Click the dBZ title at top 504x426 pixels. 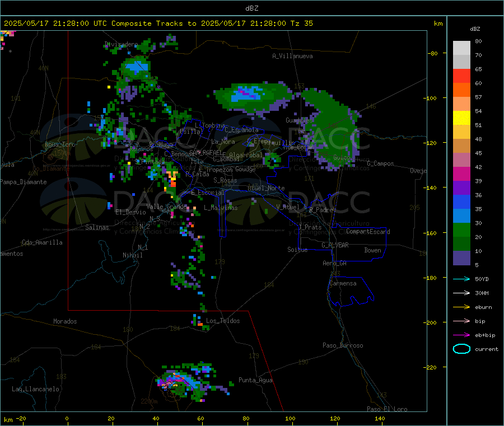point(251,8)
